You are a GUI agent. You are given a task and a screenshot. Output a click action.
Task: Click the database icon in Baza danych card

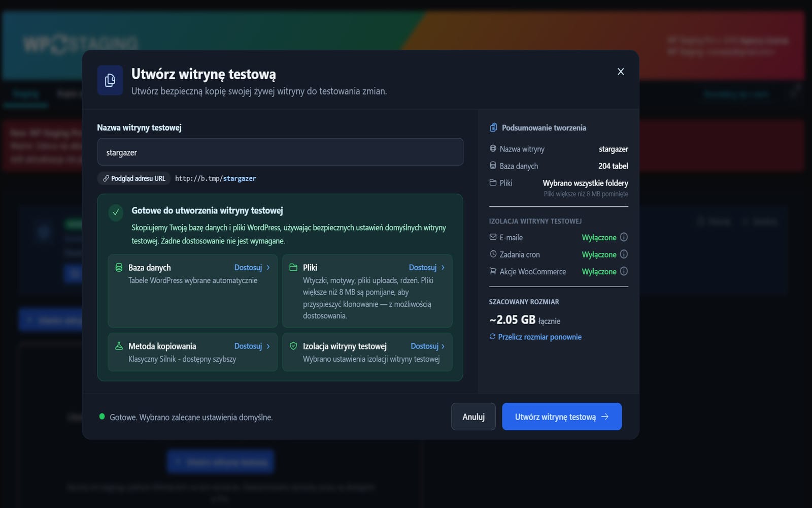(x=119, y=267)
